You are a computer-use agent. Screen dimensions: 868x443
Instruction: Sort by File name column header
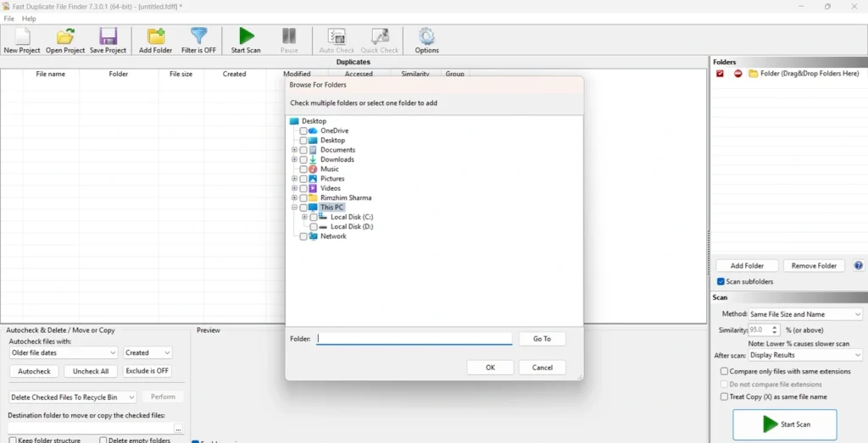pos(51,74)
